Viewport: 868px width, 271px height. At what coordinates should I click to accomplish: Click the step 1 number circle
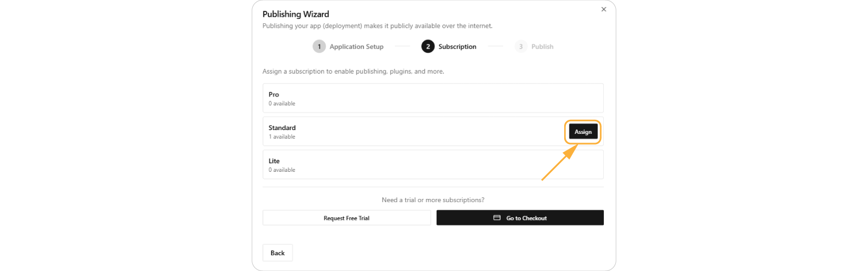point(319,47)
